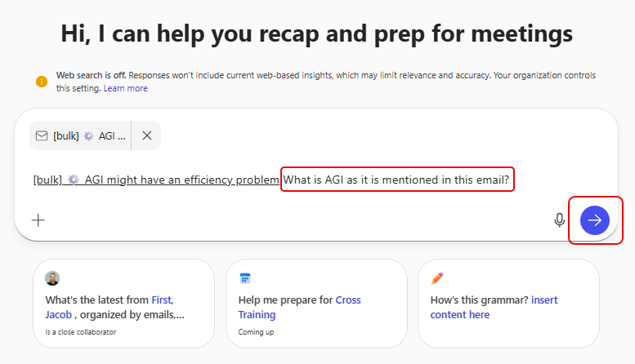The image size is (635, 364).
Task: Click the send arrow button
Action: point(595,220)
